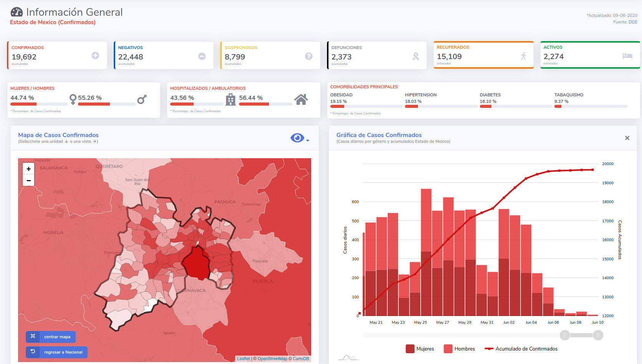Screen dimensions: 642x364
Task: Select the Activos 2,274 card
Action: pyautogui.click(x=590, y=55)
